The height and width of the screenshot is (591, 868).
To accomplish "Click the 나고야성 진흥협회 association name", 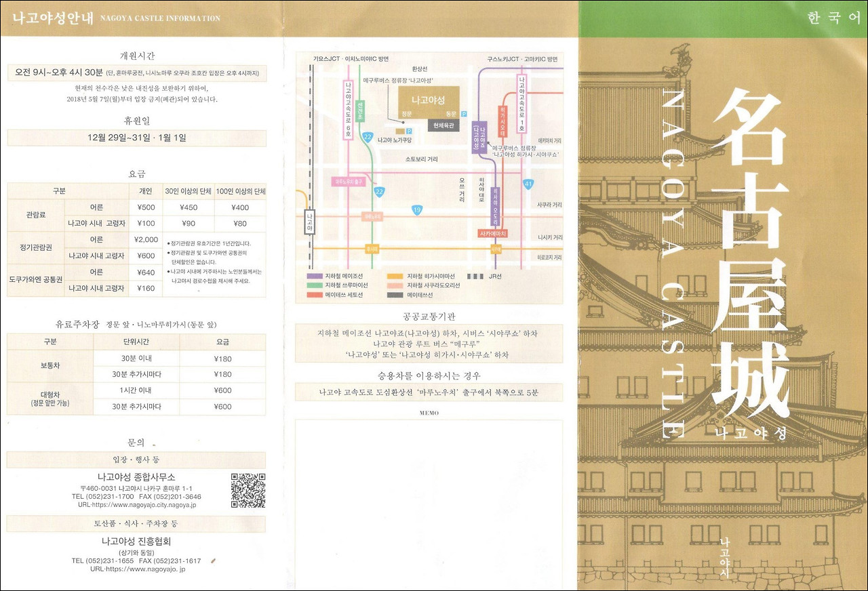I will (136, 542).
